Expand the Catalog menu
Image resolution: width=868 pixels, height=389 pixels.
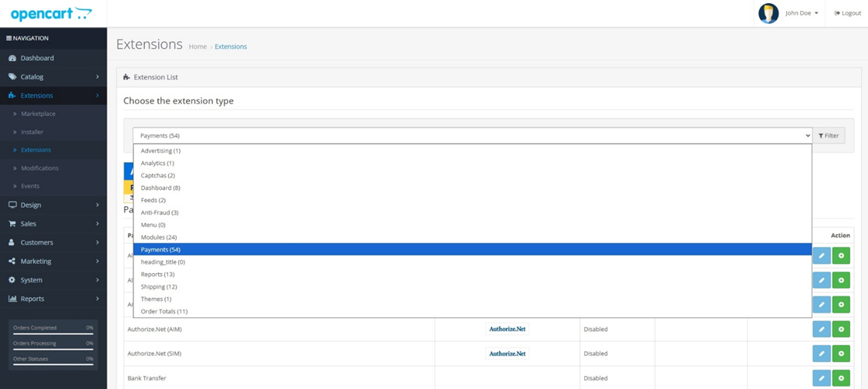coord(53,77)
